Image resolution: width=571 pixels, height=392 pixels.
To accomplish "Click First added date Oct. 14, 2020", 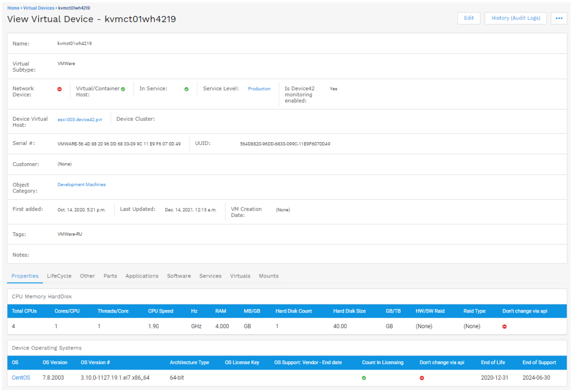I will tap(82, 210).
